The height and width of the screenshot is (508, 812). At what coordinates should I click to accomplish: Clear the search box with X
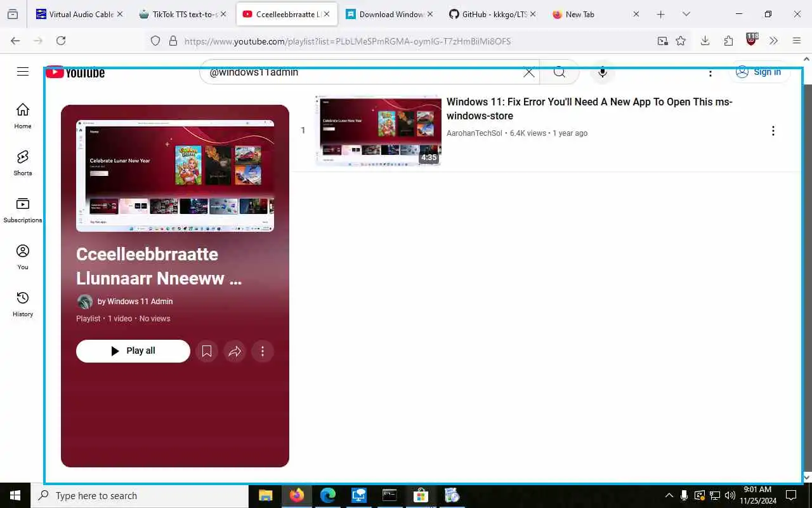pyautogui.click(x=528, y=72)
